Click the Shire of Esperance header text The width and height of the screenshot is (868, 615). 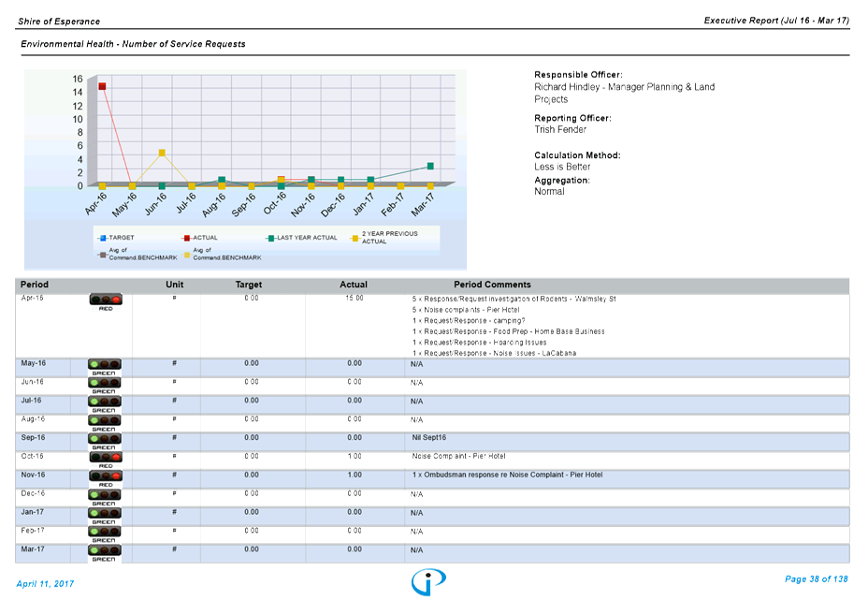(x=59, y=21)
